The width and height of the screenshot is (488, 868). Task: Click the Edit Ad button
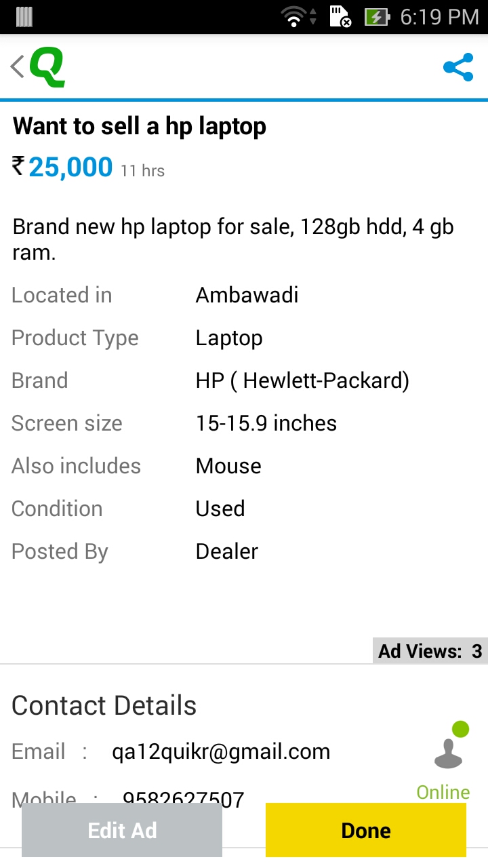(x=122, y=830)
